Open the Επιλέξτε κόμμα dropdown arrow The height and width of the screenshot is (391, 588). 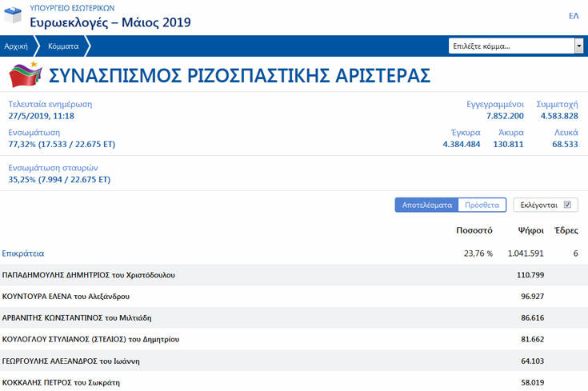(578, 46)
